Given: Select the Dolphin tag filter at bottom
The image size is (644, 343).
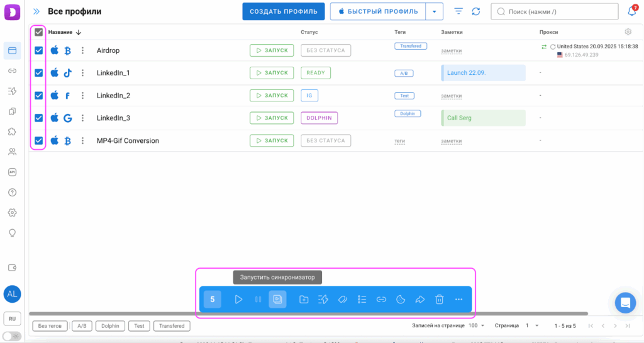Looking at the screenshot, I should pos(110,326).
